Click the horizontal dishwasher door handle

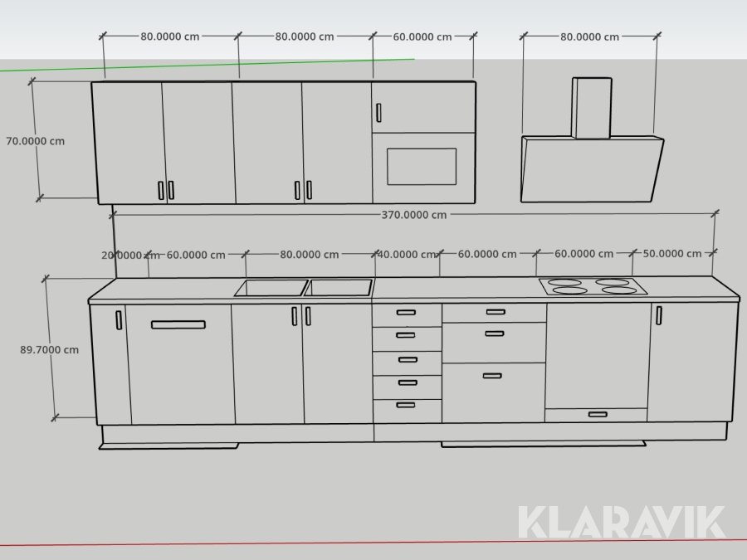178,324
